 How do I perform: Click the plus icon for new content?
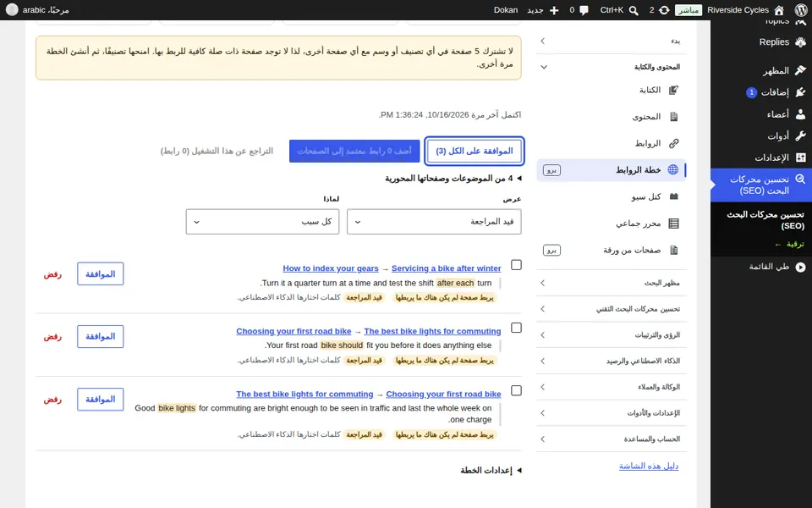tap(554, 10)
